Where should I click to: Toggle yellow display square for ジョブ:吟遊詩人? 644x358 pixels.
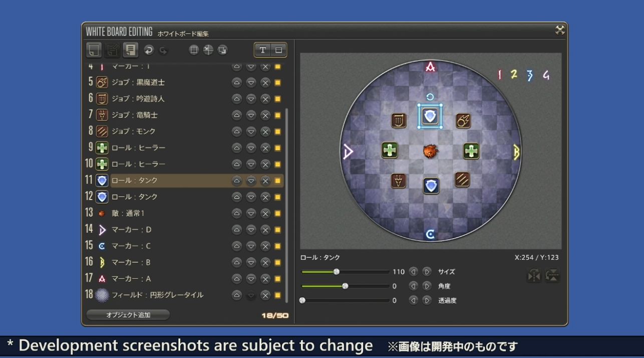(277, 99)
